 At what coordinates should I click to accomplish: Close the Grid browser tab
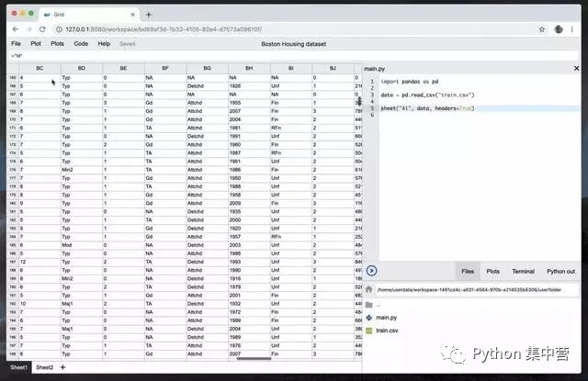pyautogui.click(x=132, y=15)
